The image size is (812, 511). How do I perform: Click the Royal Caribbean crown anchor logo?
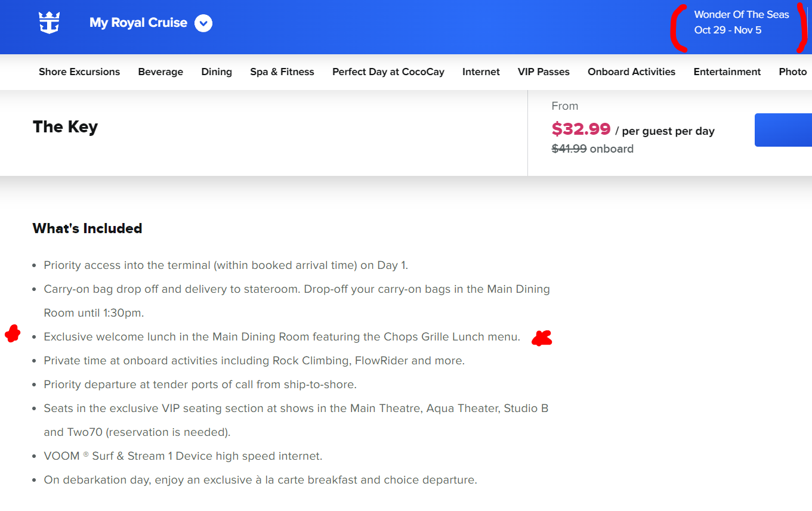(50, 23)
